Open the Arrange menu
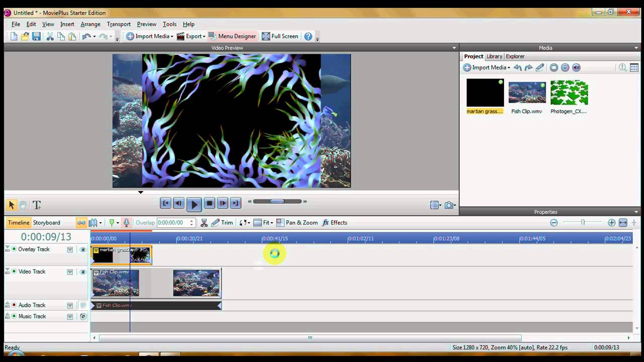 click(91, 24)
